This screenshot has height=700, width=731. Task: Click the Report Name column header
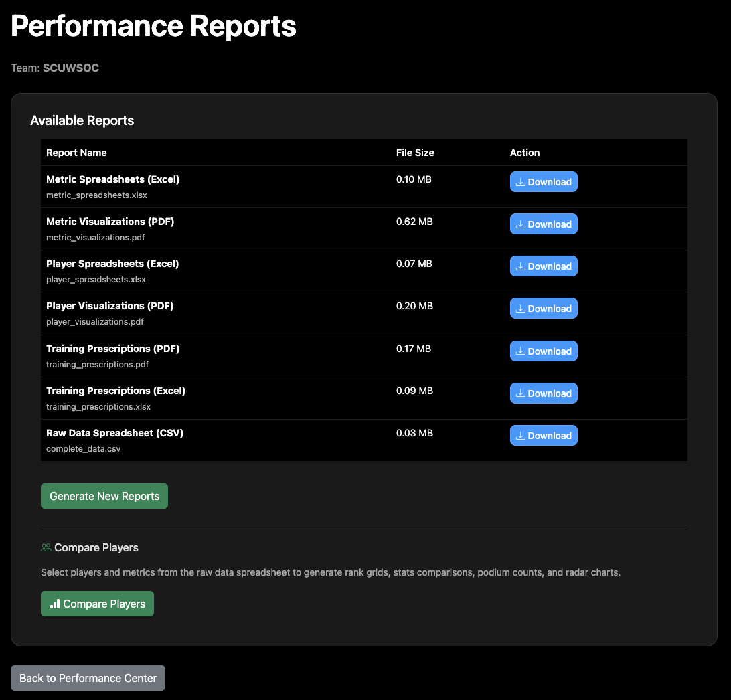[x=76, y=153]
